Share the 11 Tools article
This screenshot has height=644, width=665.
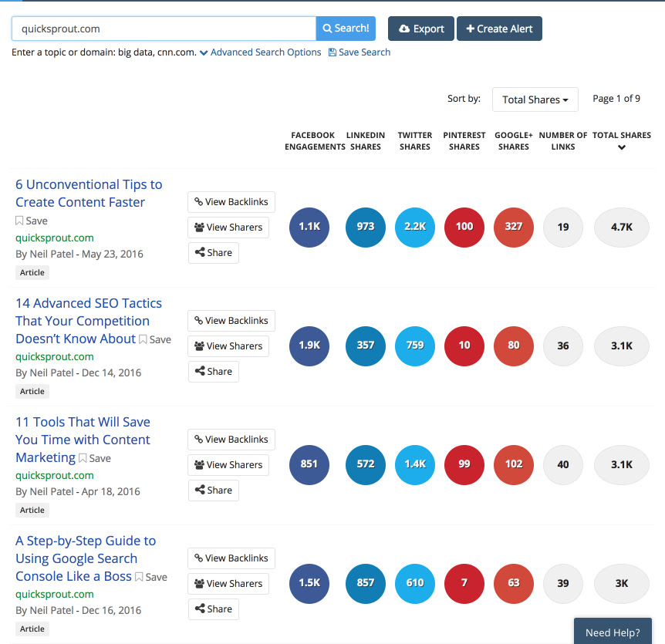[x=214, y=490]
